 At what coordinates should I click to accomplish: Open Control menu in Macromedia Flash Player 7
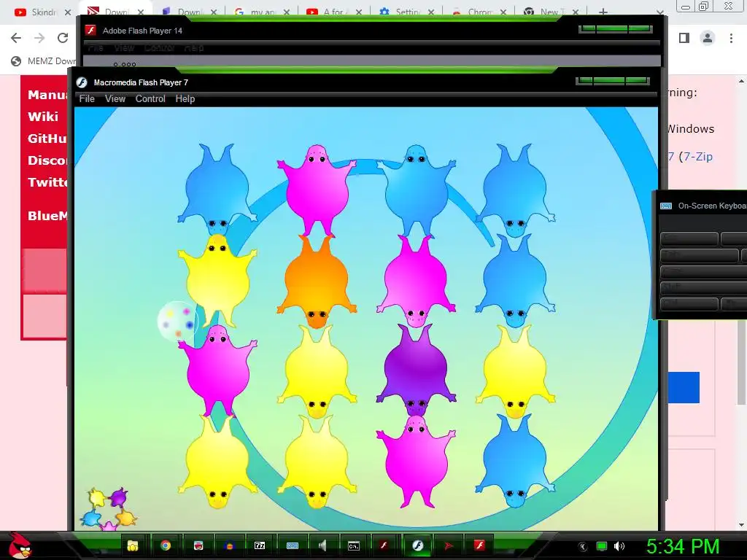(150, 98)
